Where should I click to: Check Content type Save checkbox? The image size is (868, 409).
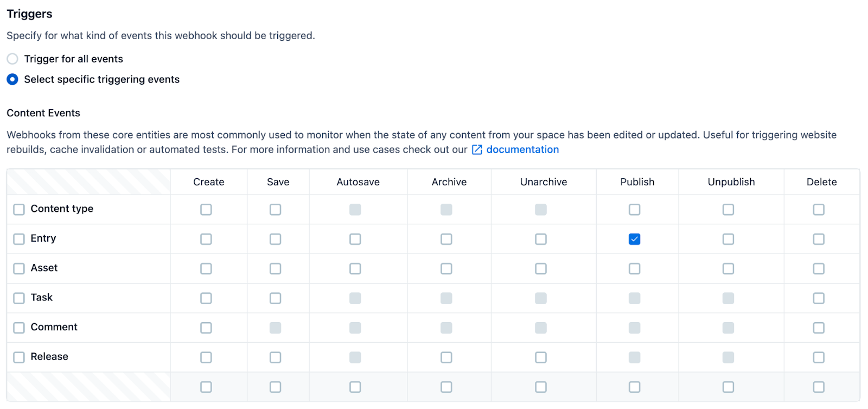tap(276, 210)
